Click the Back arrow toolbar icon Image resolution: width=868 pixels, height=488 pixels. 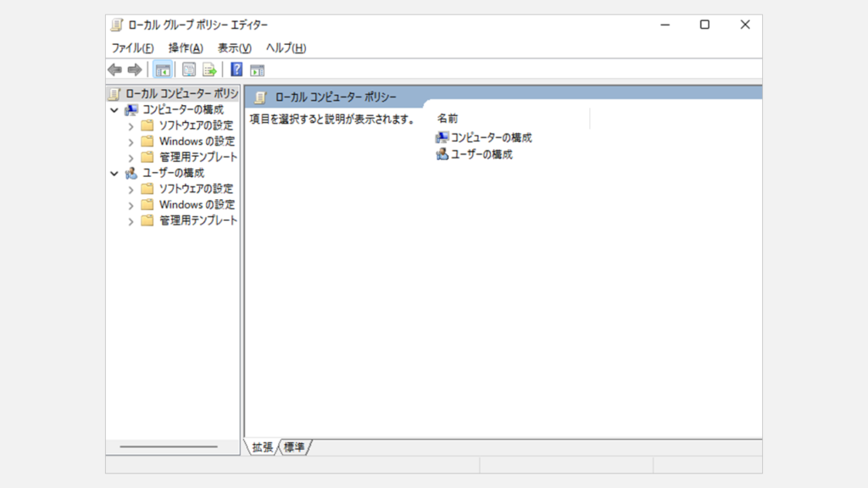(x=114, y=69)
